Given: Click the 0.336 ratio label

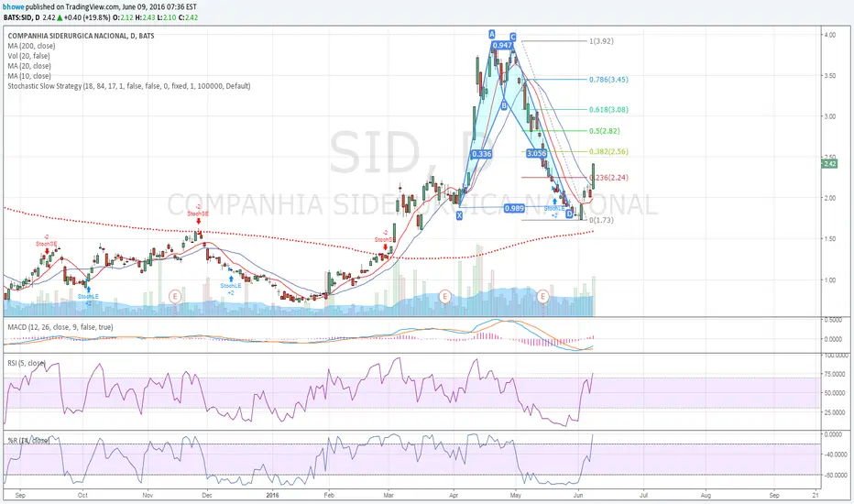Looking at the screenshot, I should (x=481, y=154).
